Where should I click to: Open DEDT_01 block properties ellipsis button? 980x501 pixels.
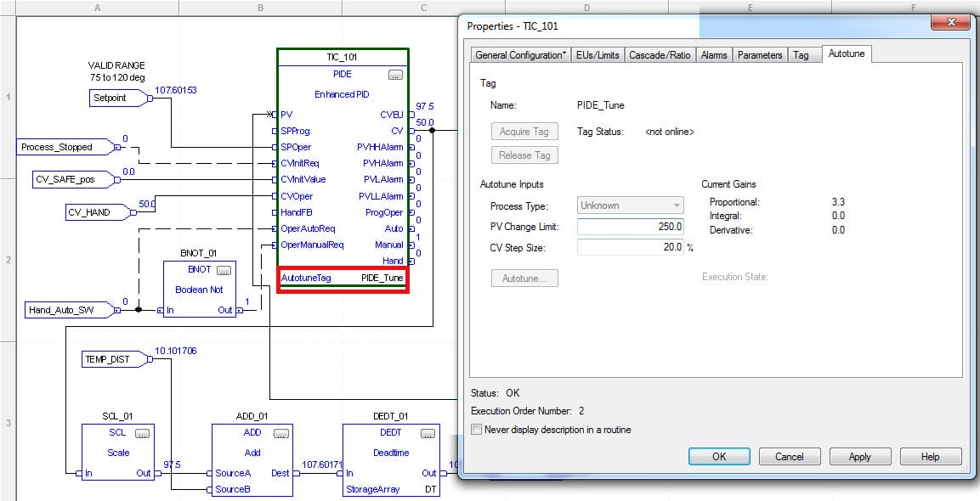(428, 434)
